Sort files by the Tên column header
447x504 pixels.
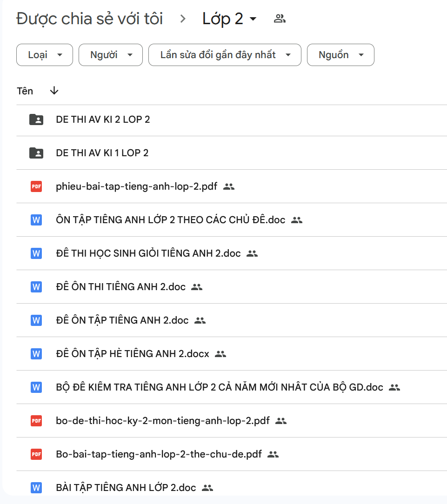[x=25, y=91]
